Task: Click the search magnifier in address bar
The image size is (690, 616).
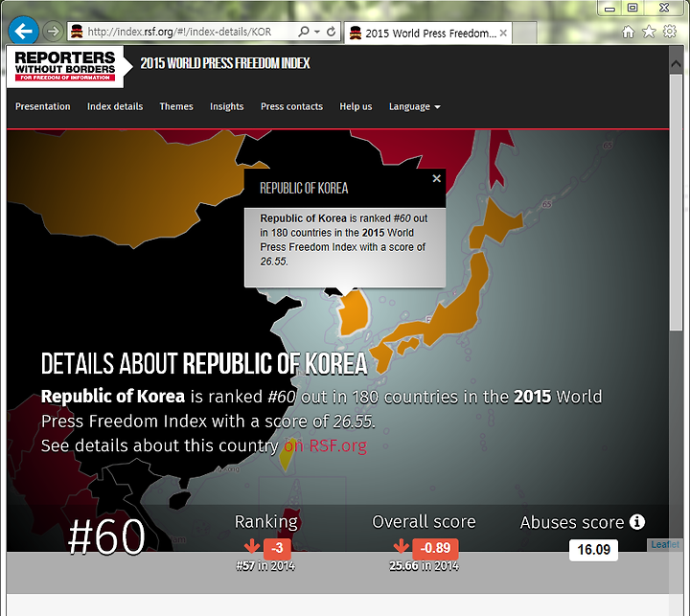Action: tap(303, 32)
